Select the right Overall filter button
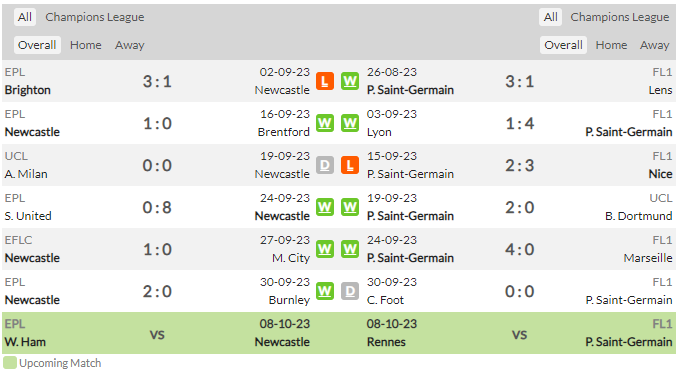The image size is (680, 387). pos(563,45)
